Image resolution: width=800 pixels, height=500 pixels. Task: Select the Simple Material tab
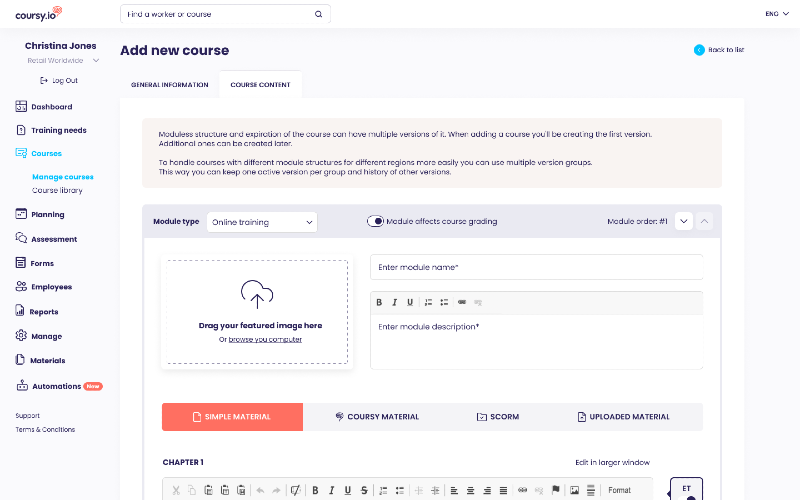[232, 417]
